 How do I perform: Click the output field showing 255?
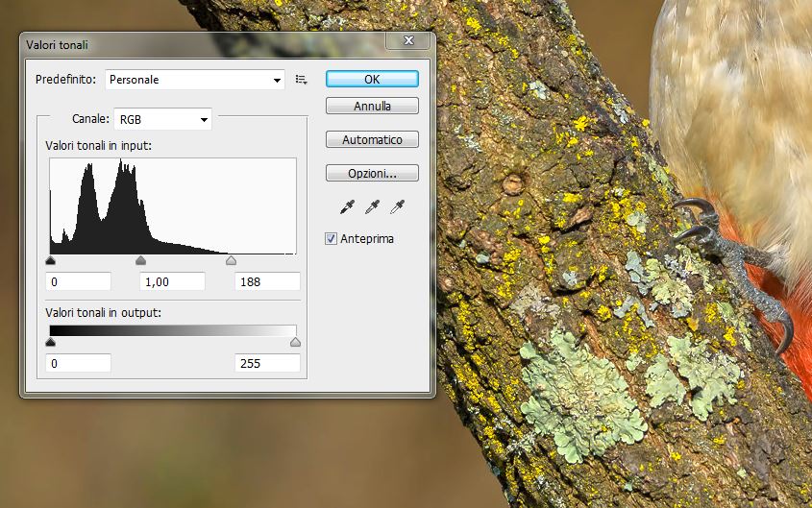pos(267,363)
